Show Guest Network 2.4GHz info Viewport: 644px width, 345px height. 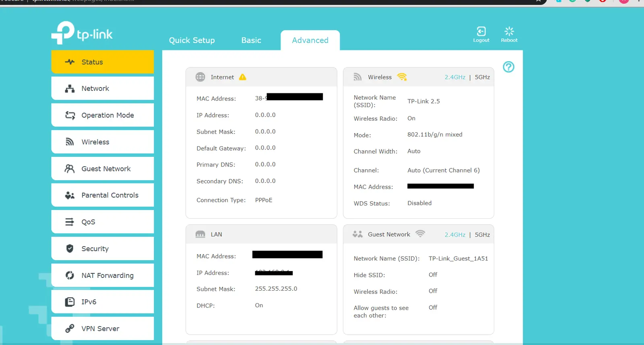(x=455, y=235)
